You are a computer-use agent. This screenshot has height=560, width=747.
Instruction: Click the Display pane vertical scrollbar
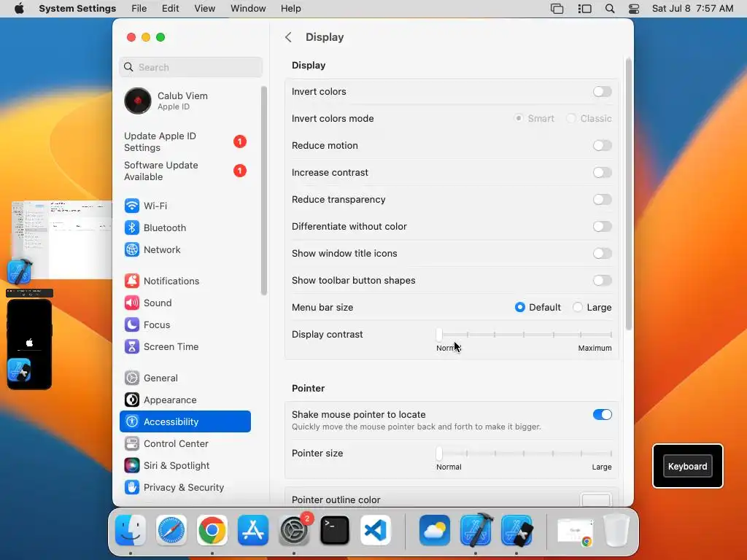coord(629,194)
